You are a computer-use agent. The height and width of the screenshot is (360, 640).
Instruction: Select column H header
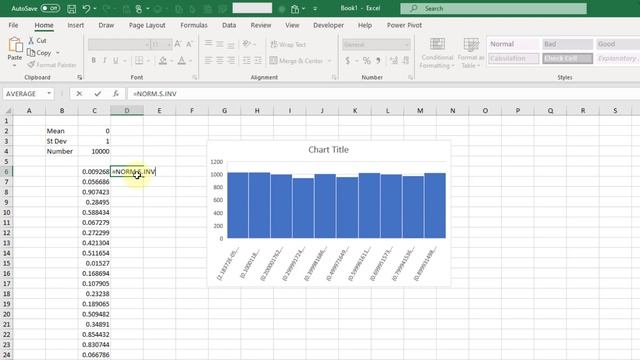click(x=257, y=111)
